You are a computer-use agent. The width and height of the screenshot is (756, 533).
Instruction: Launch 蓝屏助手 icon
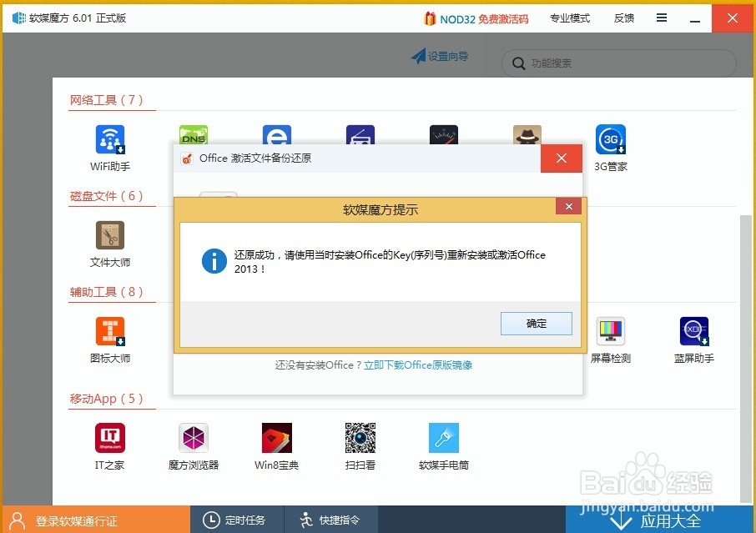[x=693, y=331]
